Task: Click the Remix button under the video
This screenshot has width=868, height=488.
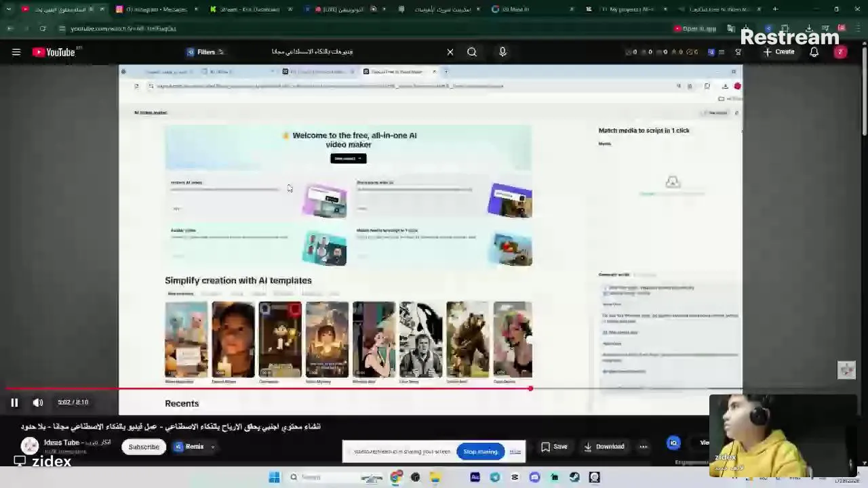Action: click(x=189, y=447)
